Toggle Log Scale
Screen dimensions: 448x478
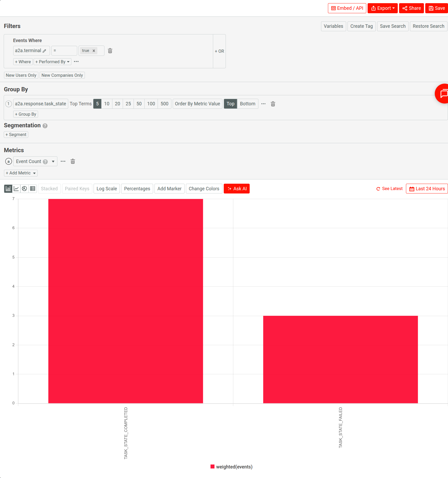coord(107,189)
